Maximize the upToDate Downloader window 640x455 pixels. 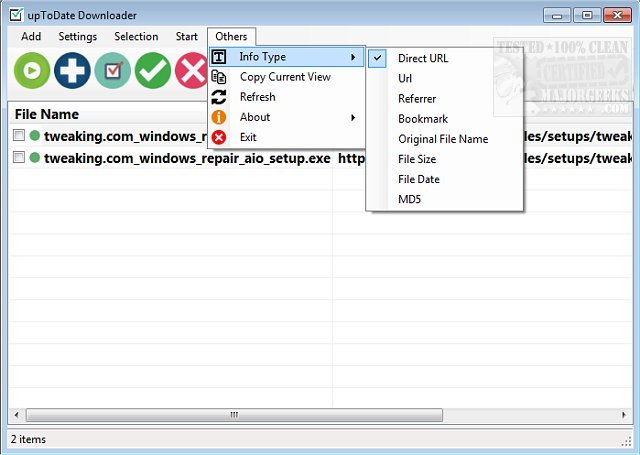587,16
